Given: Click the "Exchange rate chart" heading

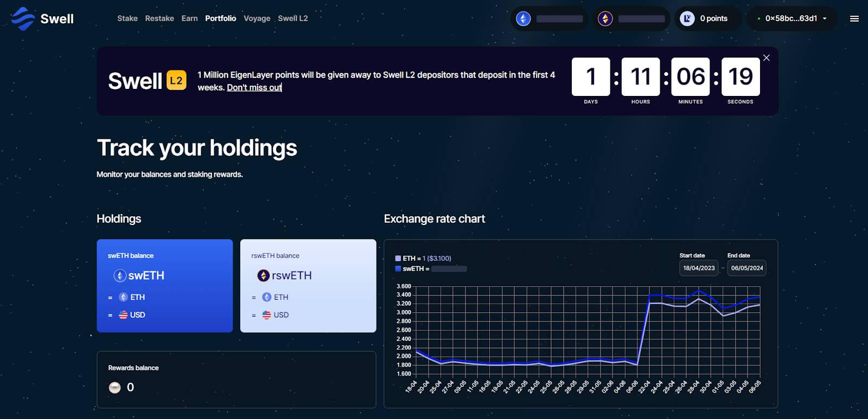Looking at the screenshot, I should coord(435,218).
